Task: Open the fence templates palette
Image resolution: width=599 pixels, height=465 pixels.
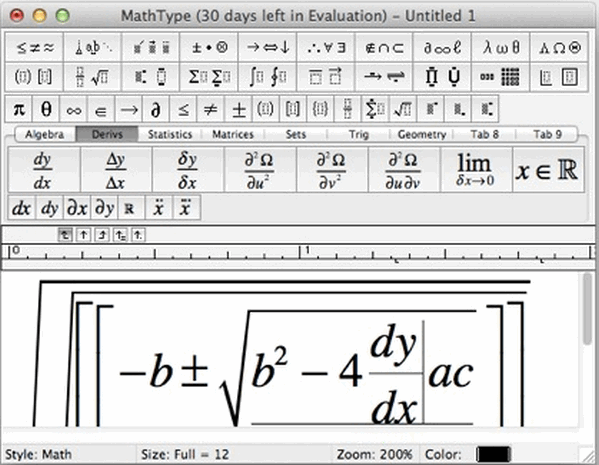Action: click(x=34, y=77)
